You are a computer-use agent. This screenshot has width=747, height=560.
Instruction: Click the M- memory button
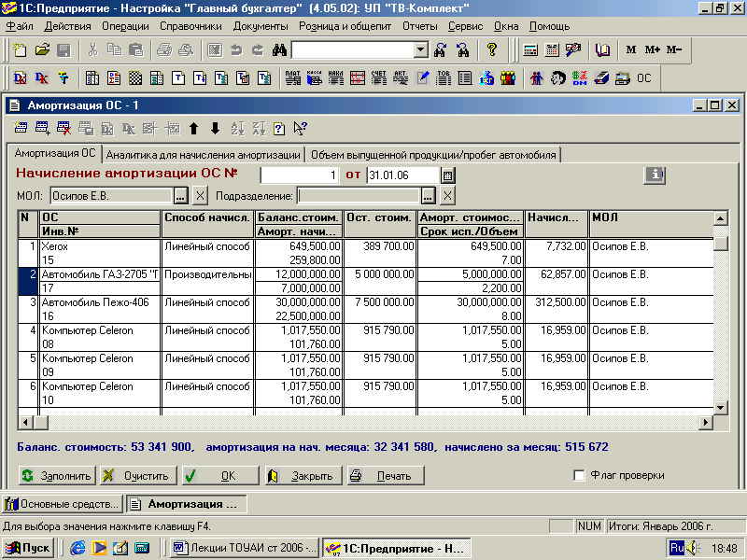coord(674,49)
